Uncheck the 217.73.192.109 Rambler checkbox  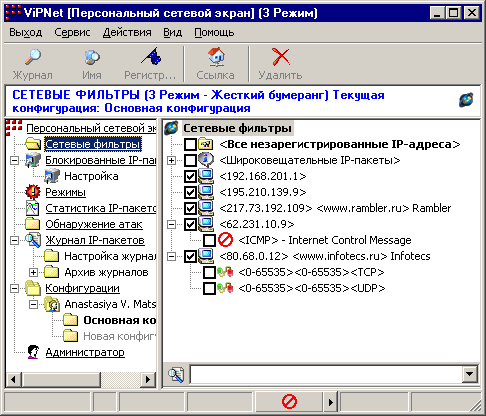point(190,208)
